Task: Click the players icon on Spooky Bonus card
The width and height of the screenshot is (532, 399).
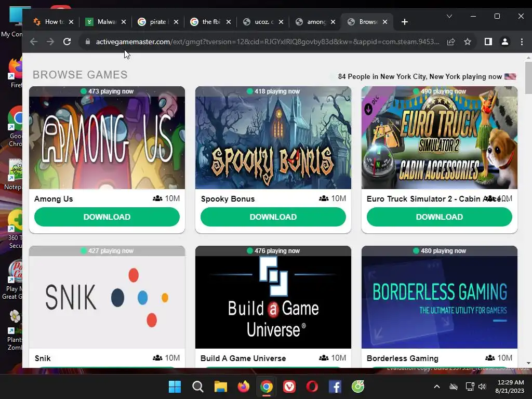Action: point(324,198)
